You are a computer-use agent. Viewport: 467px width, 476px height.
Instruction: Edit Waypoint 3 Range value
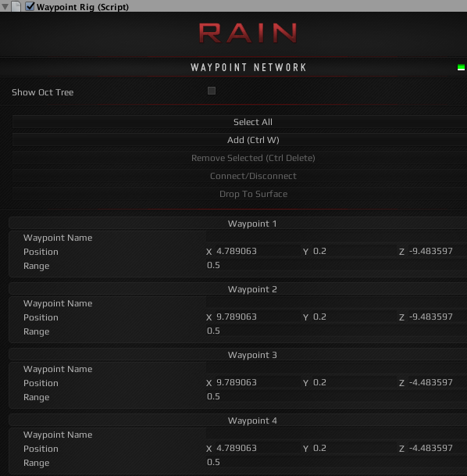pyautogui.click(x=337, y=396)
